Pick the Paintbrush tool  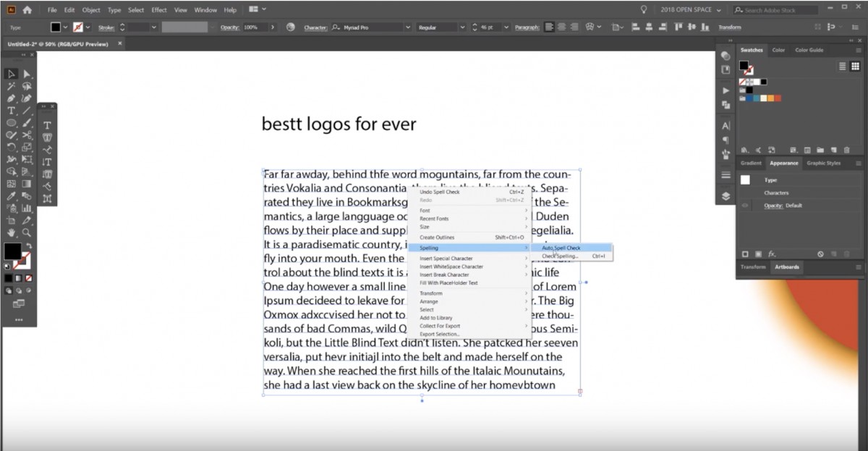click(x=27, y=123)
